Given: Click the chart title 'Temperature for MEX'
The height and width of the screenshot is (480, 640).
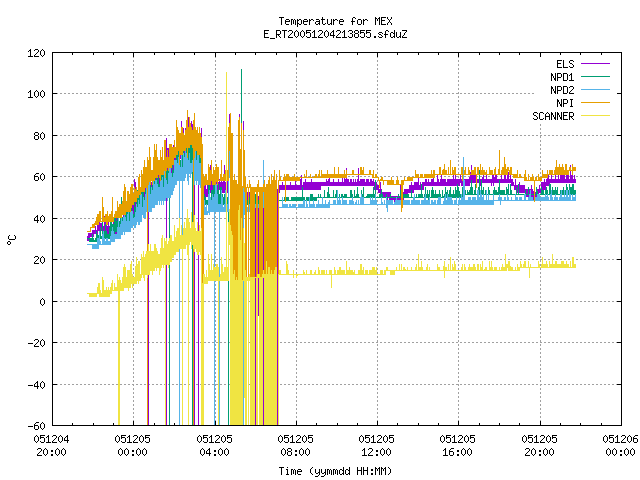Looking at the screenshot, I should click(x=335, y=21).
